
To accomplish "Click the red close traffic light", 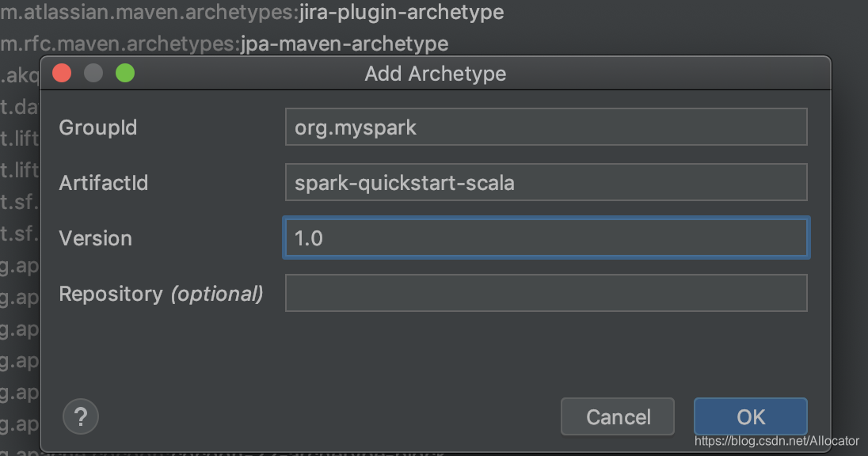I will pos(62,72).
